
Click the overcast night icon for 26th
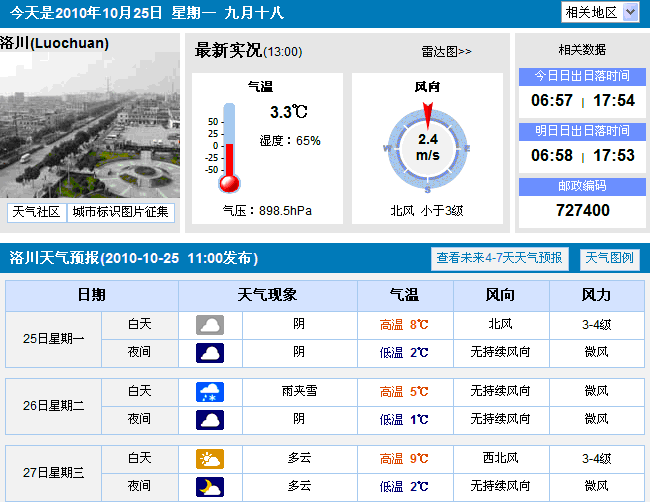pos(210,419)
